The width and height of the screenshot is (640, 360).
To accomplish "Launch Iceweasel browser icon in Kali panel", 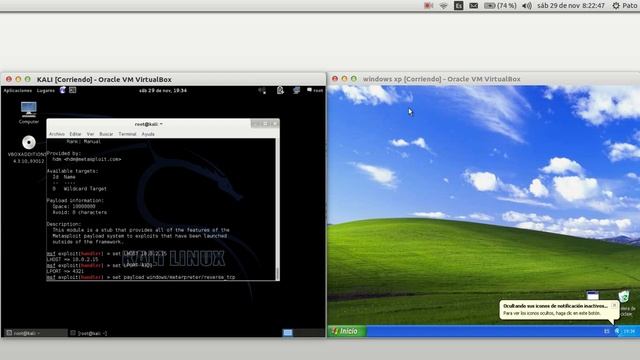I will (62, 90).
